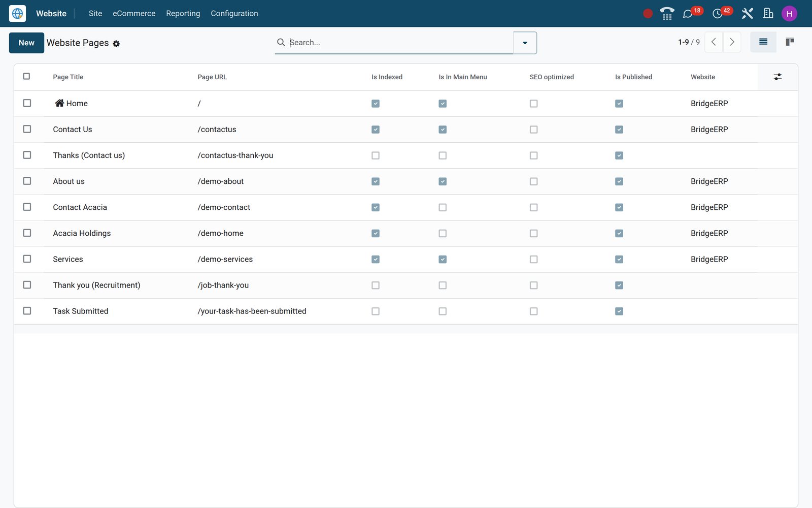The width and height of the screenshot is (812, 508).
Task: Select all rows with header checkbox
Action: (26, 76)
